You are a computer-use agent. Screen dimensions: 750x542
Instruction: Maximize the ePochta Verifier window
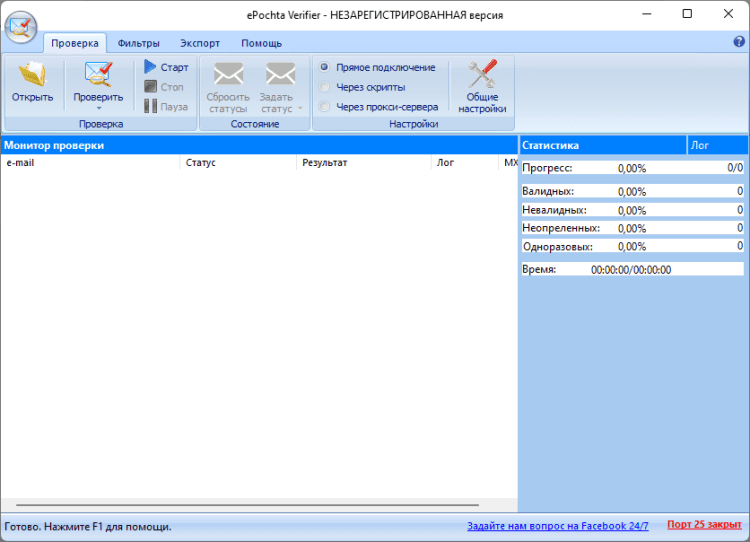click(x=687, y=14)
